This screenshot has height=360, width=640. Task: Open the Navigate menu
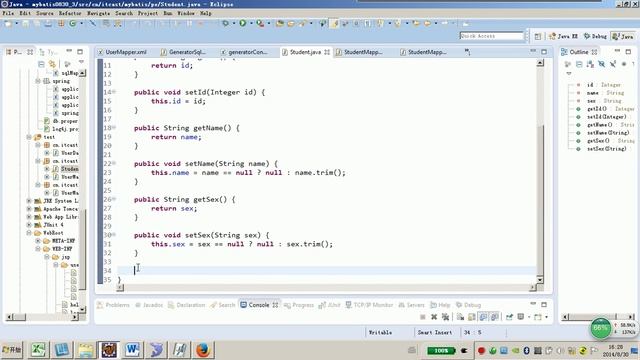pos(98,13)
